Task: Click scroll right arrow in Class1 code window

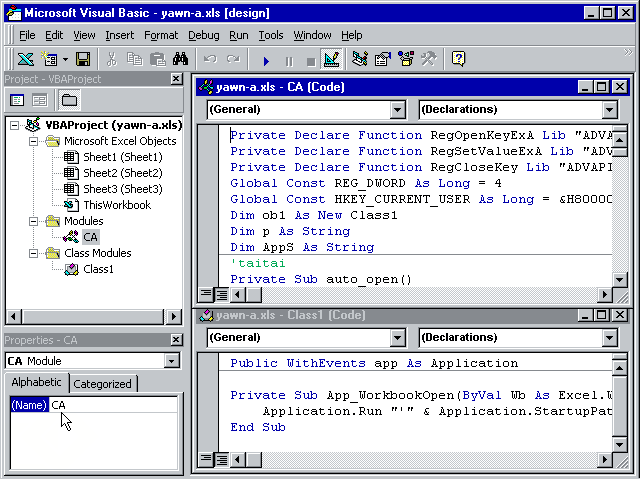Action: tap(604, 460)
